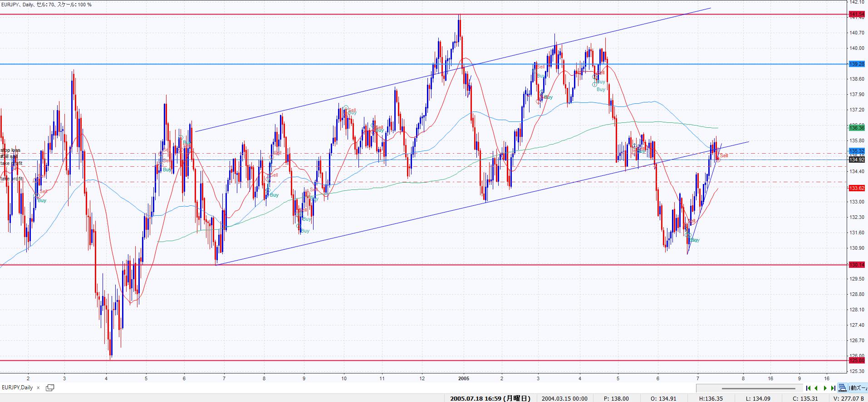Click the 2005 year marker on time axis
This screenshot has height=402, width=868.
(463, 378)
